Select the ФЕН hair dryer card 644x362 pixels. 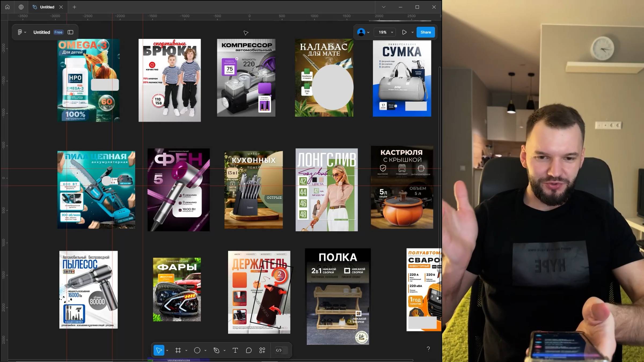tap(178, 190)
